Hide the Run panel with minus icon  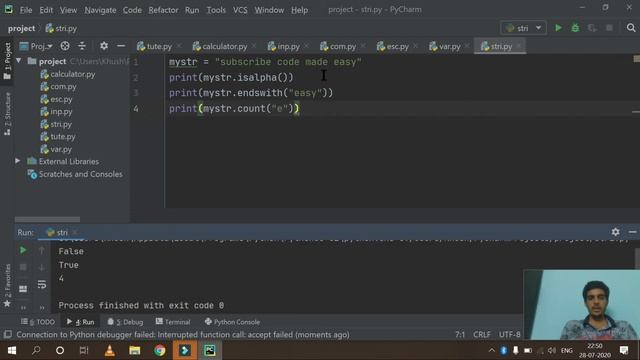point(633,232)
